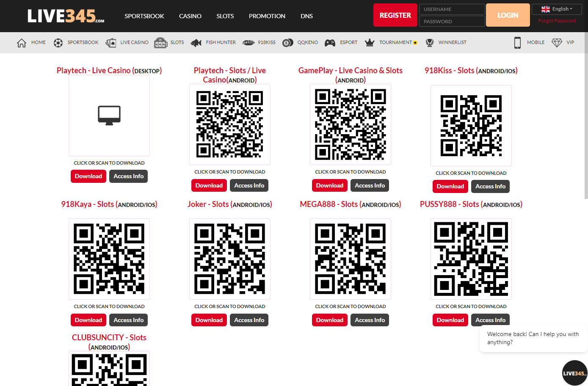The height and width of the screenshot is (386, 588).
Task: Open PROMOTION in the top menu
Action: click(x=267, y=16)
